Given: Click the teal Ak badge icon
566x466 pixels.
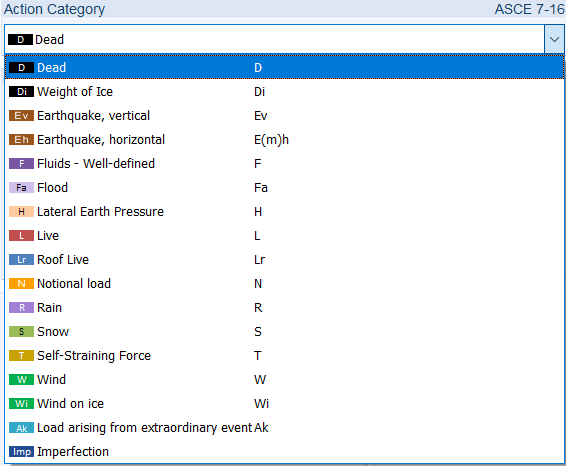Looking at the screenshot, I should (x=21, y=428).
